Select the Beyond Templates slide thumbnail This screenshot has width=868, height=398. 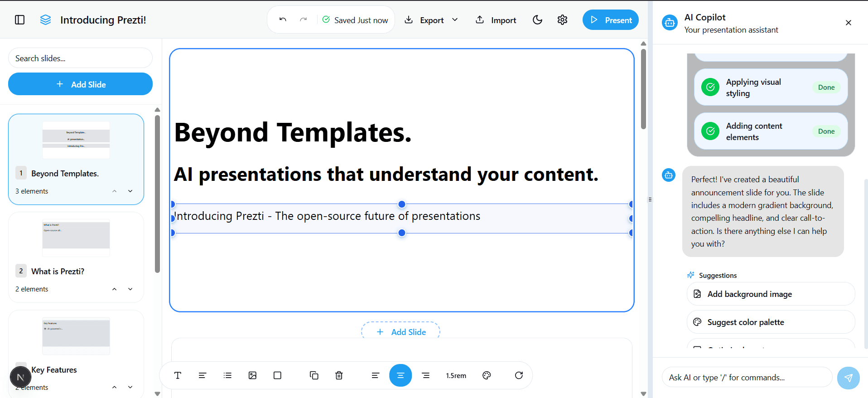point(76,140)
